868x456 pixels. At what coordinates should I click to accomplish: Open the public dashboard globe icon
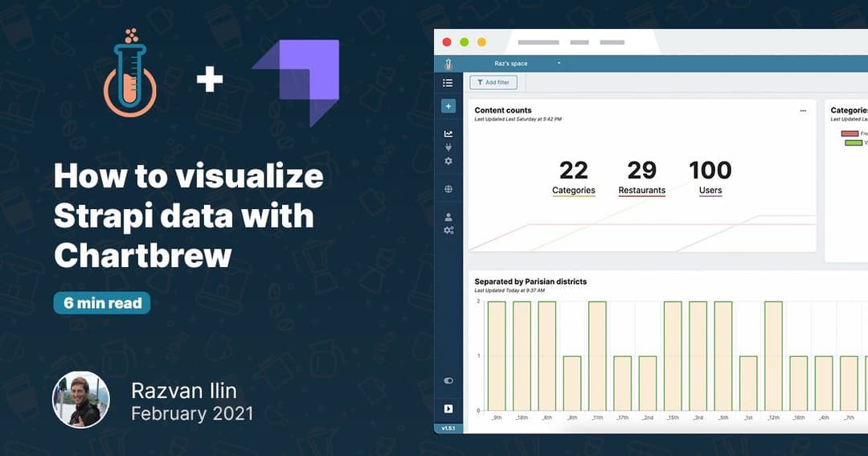448,189
